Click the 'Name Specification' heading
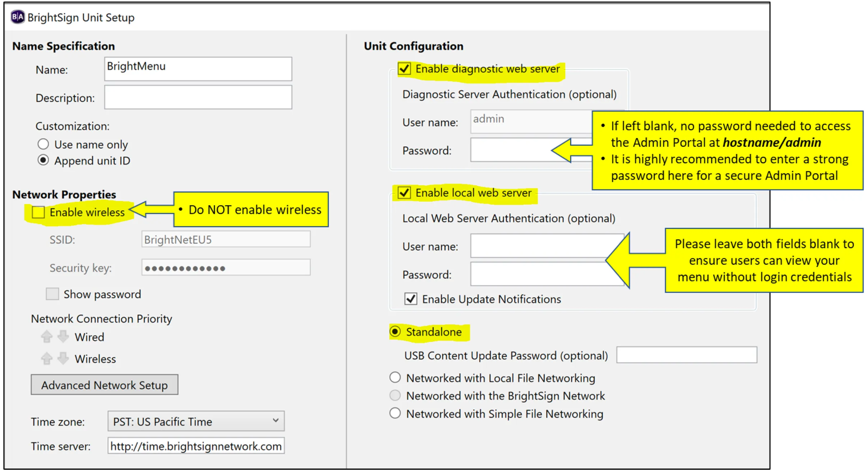Viewport: 868px width, 473px height. pyautogui.click(x=64, y=46)
